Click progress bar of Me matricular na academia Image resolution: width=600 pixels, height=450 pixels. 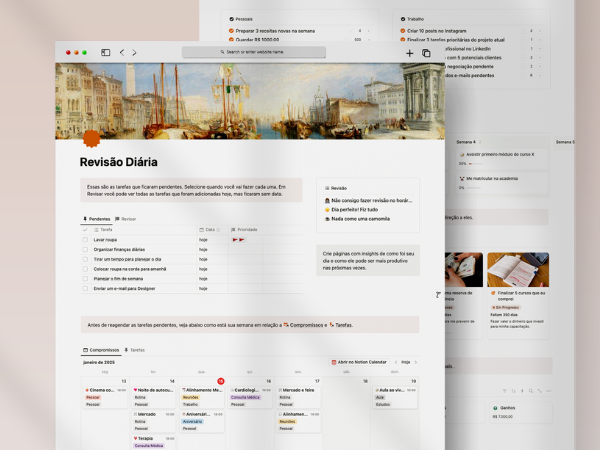coord(473,188)
